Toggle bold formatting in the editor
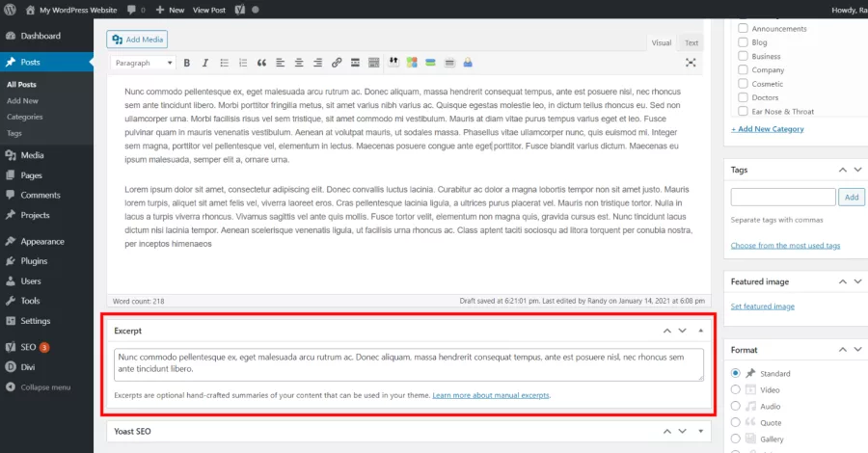868x453 pixels. [186, 63]
